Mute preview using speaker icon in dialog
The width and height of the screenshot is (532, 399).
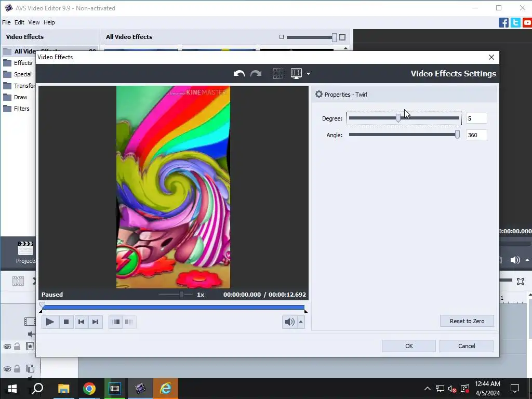(x=289, y=322)
